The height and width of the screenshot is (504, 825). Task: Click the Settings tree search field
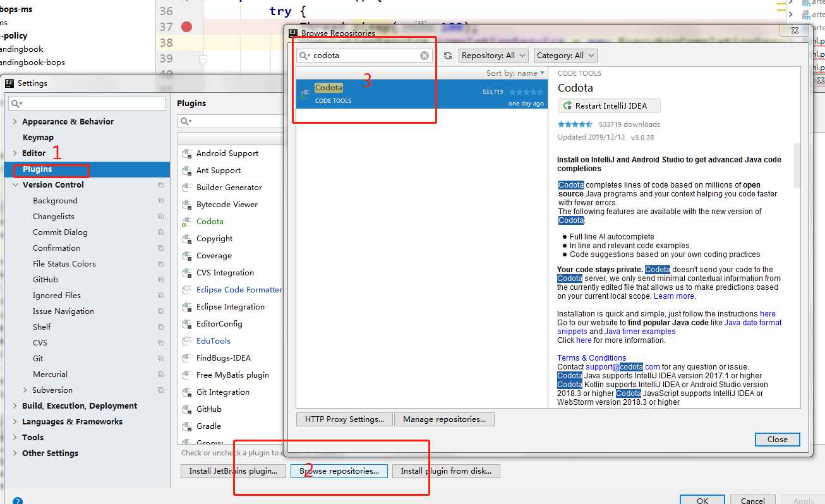point(88,104)
